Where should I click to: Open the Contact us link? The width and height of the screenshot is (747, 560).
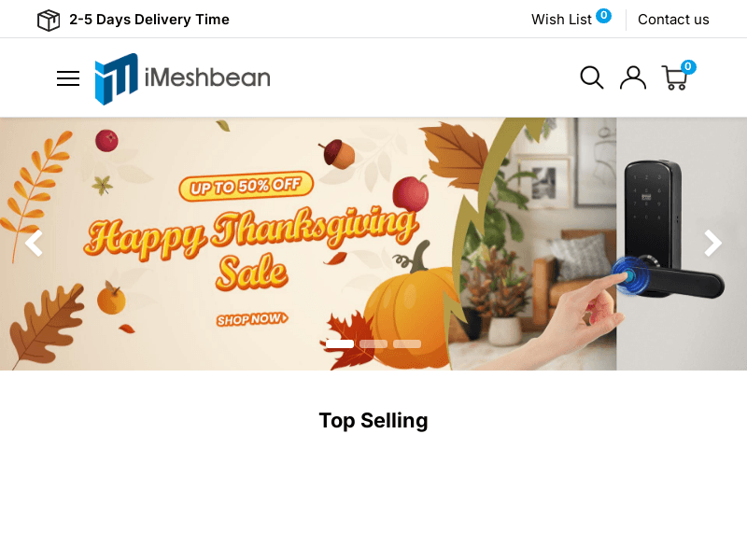point(673,20)
